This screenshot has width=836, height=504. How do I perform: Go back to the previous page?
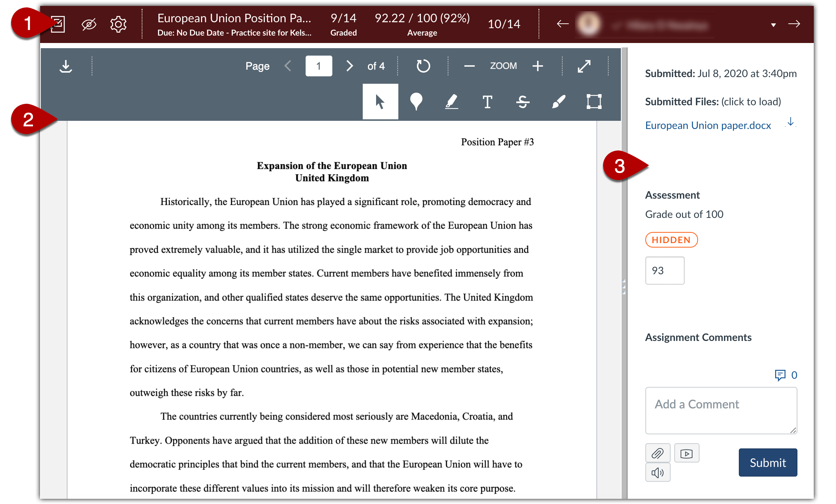288,66
